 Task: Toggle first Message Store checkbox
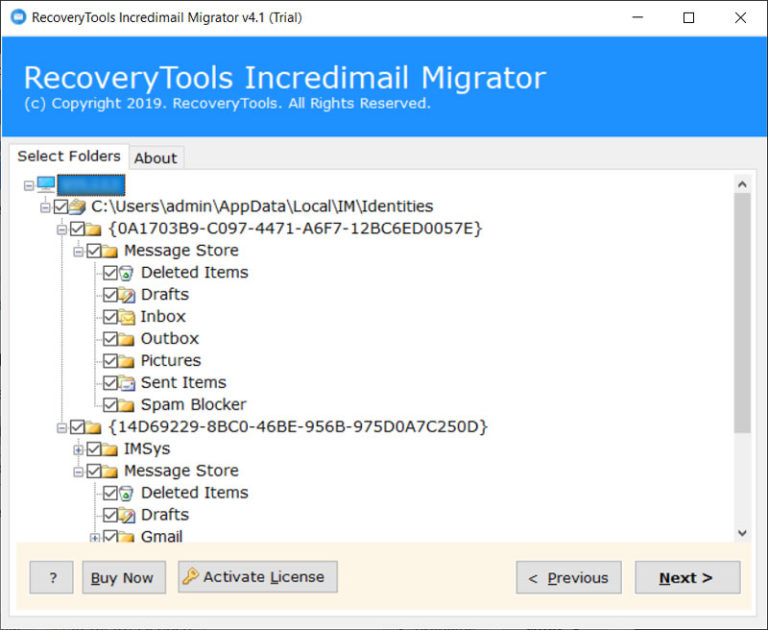click(x=94, y=251)
